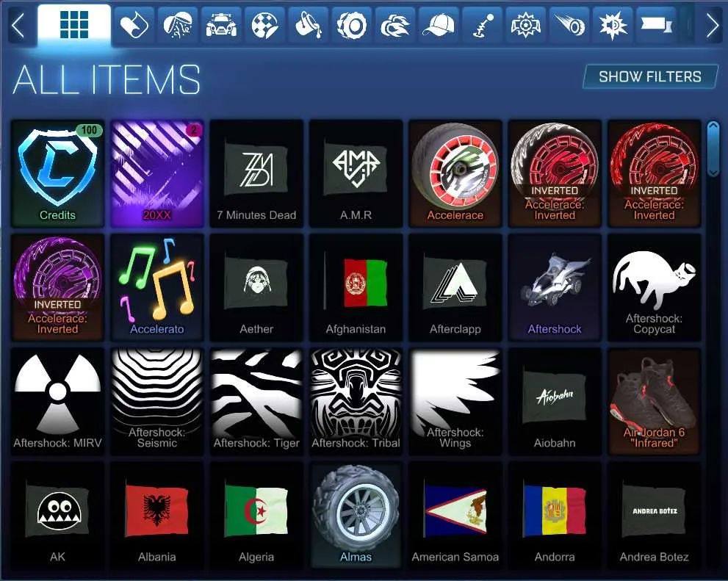This screenshot has height=581, width=728.
Task: Select the Andorra flag item
Action: (555, 516)
